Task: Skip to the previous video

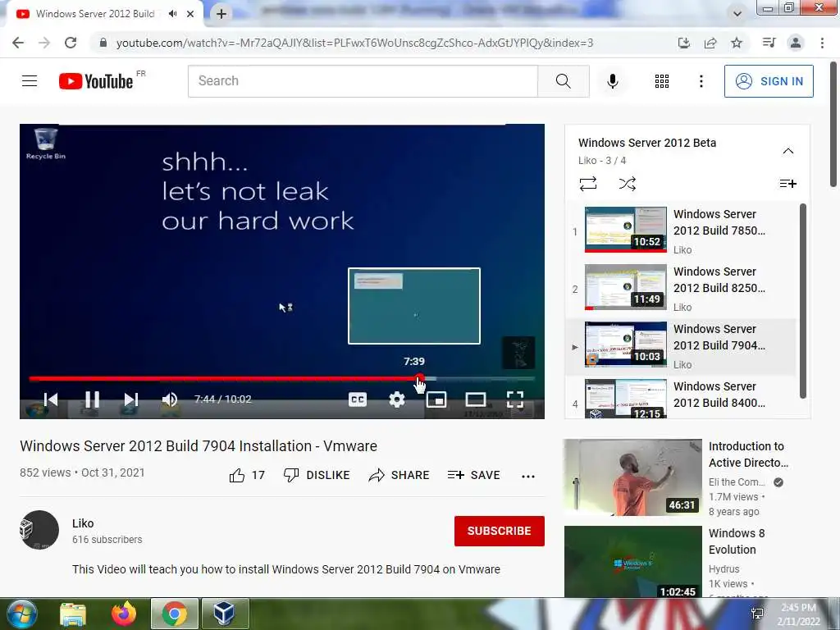Action: [51, 399]
